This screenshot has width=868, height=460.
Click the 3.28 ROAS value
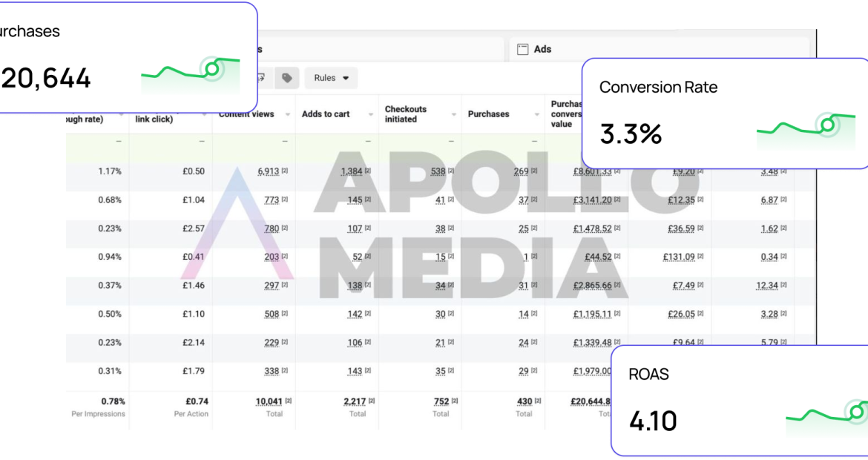point(769,315)
